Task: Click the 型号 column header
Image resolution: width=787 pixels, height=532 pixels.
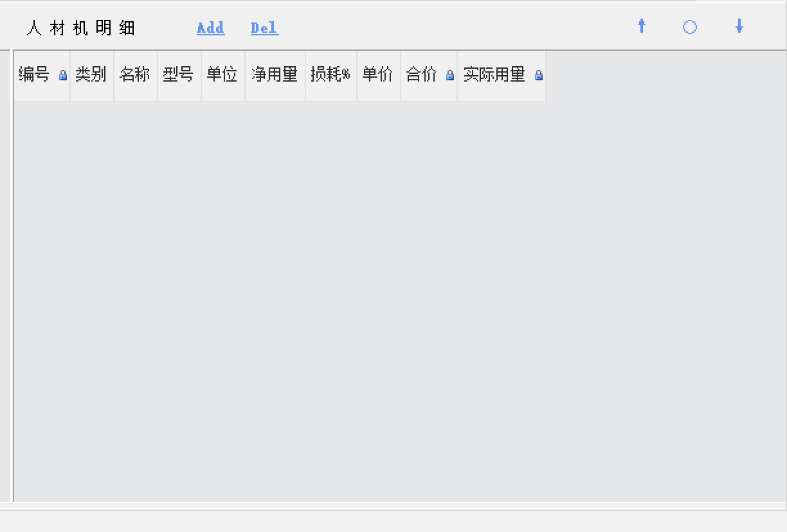Action: (x=179, y=75)
